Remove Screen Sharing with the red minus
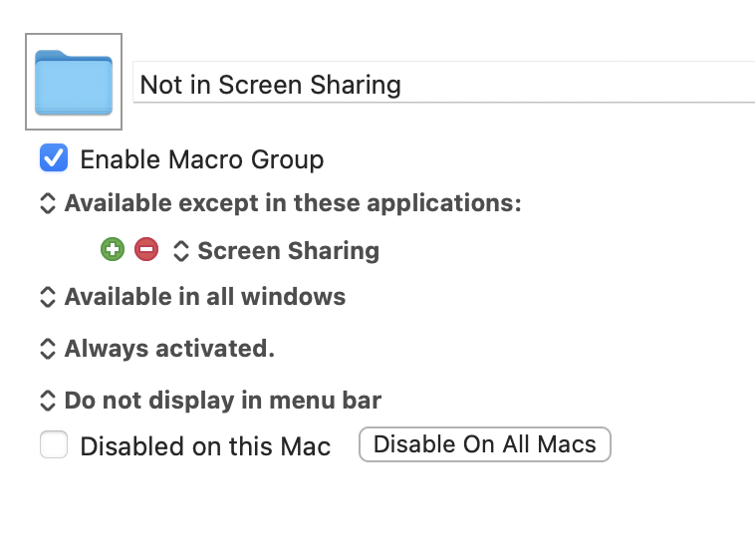Image resolution: width=755 pixels, height=560 pixels. coord(146,249)
